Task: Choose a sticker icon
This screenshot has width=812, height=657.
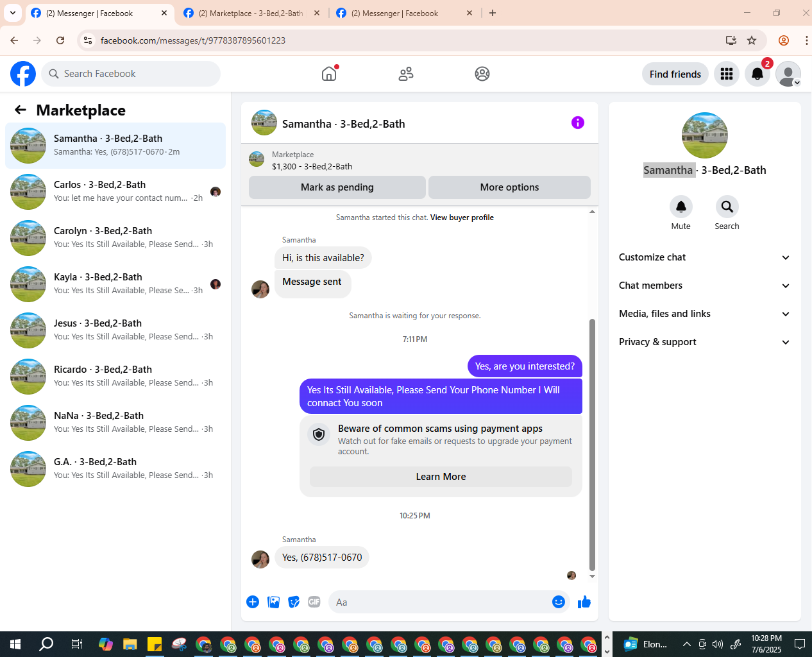Action: [294, 602]
